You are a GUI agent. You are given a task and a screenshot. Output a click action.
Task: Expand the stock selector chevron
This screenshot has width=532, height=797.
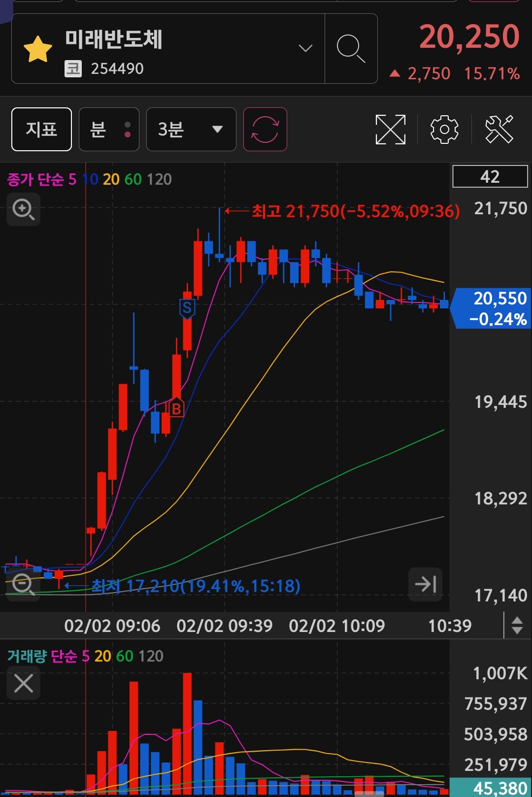[305, 48]
